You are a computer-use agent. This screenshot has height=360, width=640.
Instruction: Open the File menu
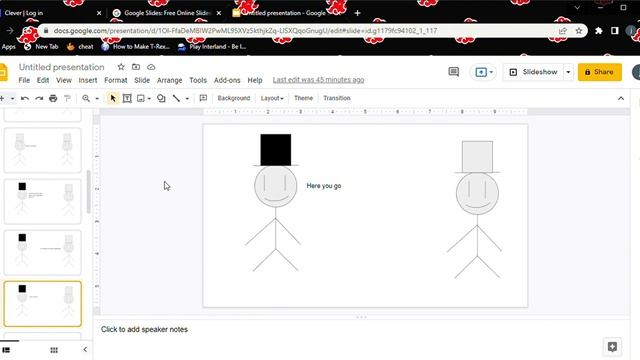coord(24,80)
